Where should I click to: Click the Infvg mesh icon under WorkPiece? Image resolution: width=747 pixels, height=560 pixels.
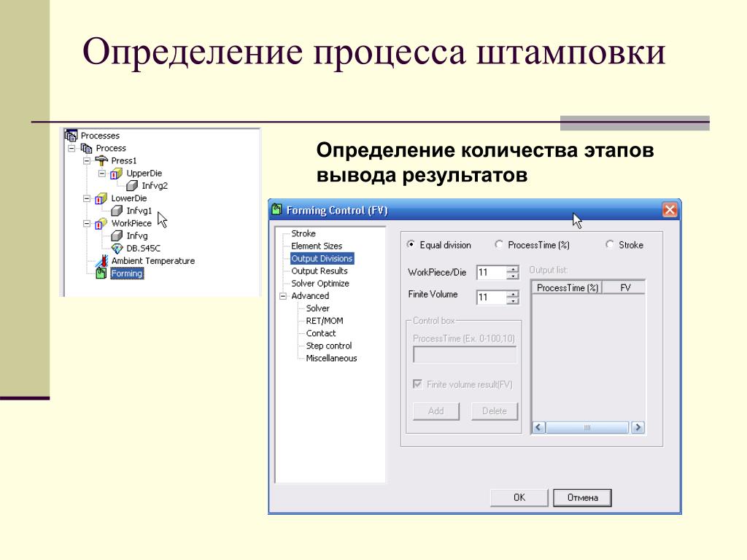click(117, 236)
